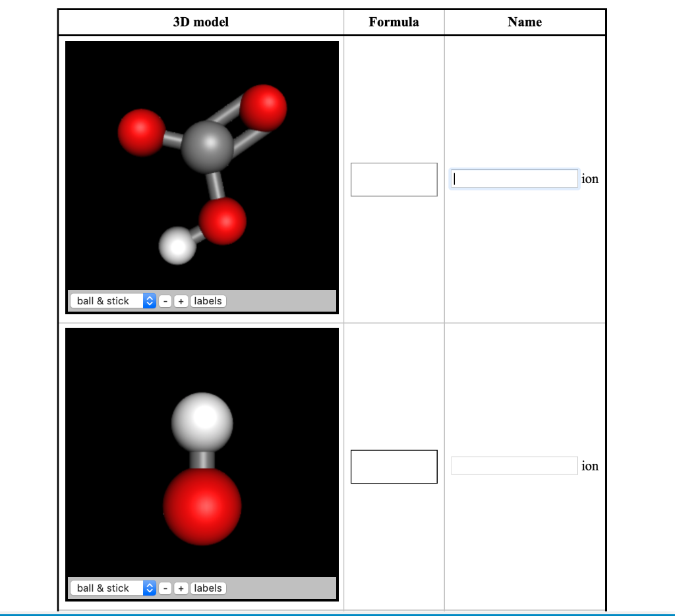The height and width of the screenshot is (616, 675).
Task: Click the 3D model column header
Action: coord(200,22)
